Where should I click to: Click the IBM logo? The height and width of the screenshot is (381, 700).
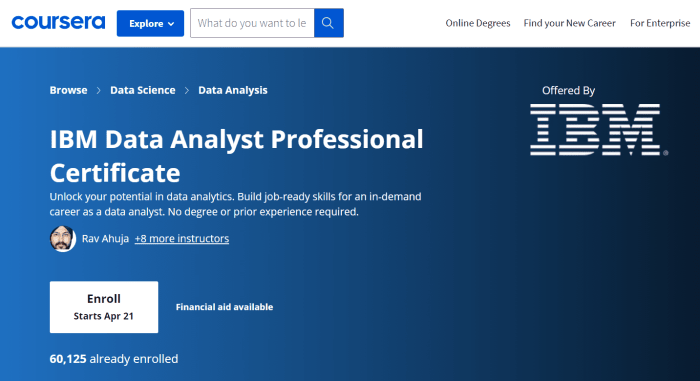point(598,130)
